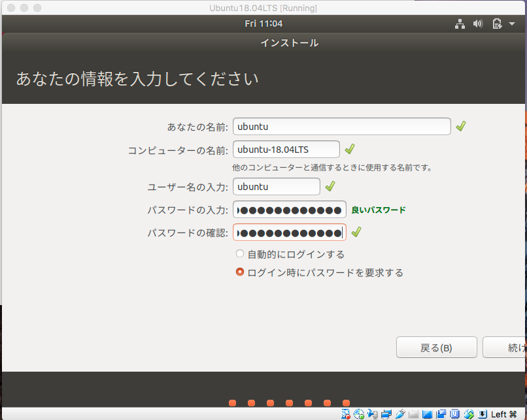
Task: Focus the コンピューターの名前 field
Action: 286,150
